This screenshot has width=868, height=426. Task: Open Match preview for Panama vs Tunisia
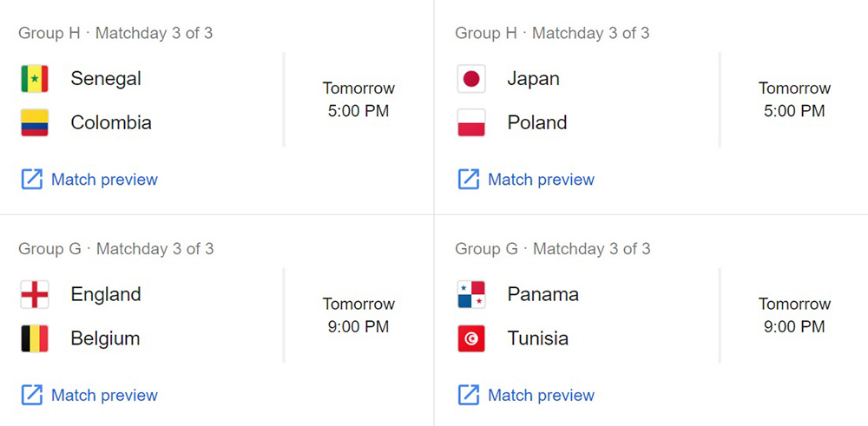click(x=541, y=396)
